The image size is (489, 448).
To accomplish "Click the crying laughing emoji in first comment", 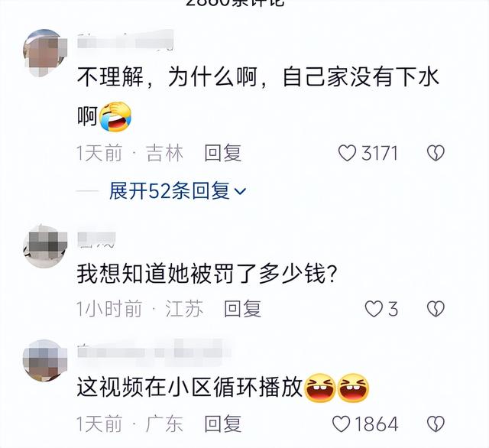I will (x=115, y=116).
